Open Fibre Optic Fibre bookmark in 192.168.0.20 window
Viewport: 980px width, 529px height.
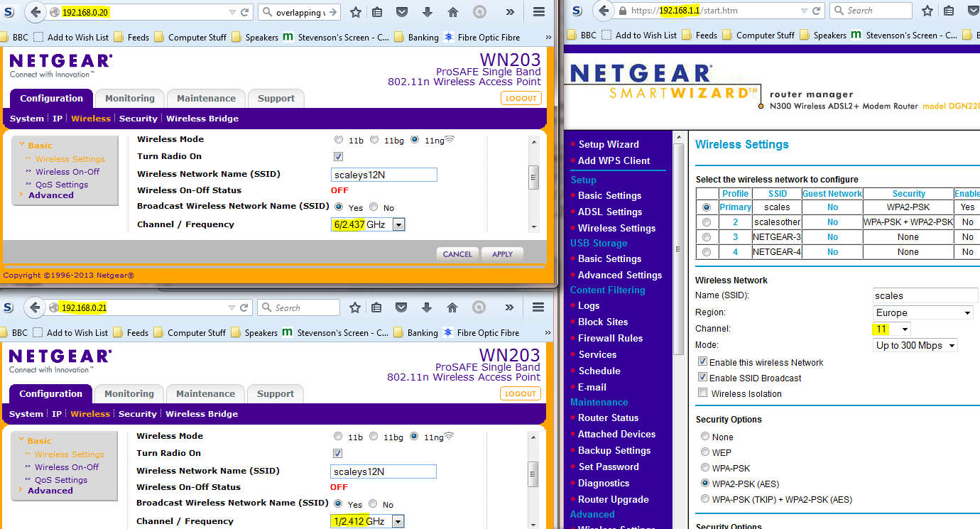coord(482,37)
